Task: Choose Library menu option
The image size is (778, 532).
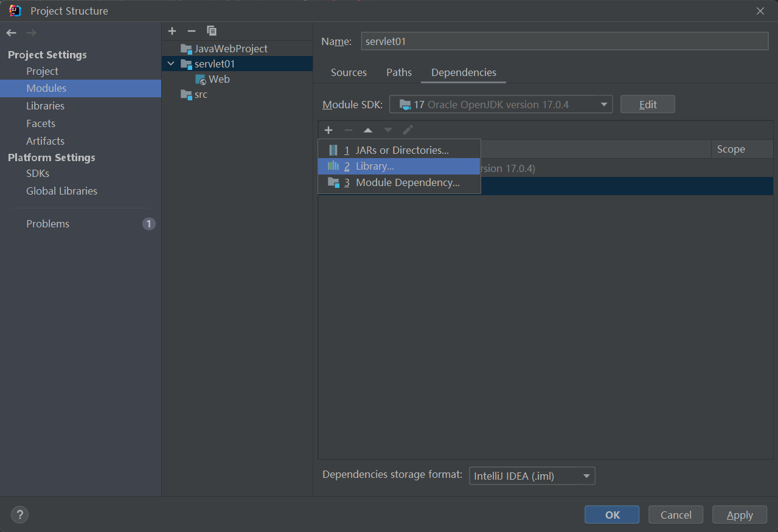Action: tap(399, 166)
